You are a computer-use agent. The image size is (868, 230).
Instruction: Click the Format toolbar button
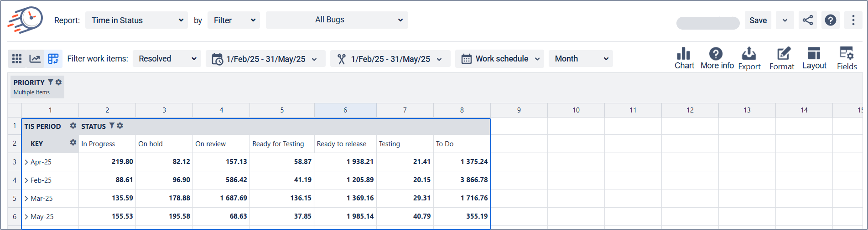click(782, 59)
